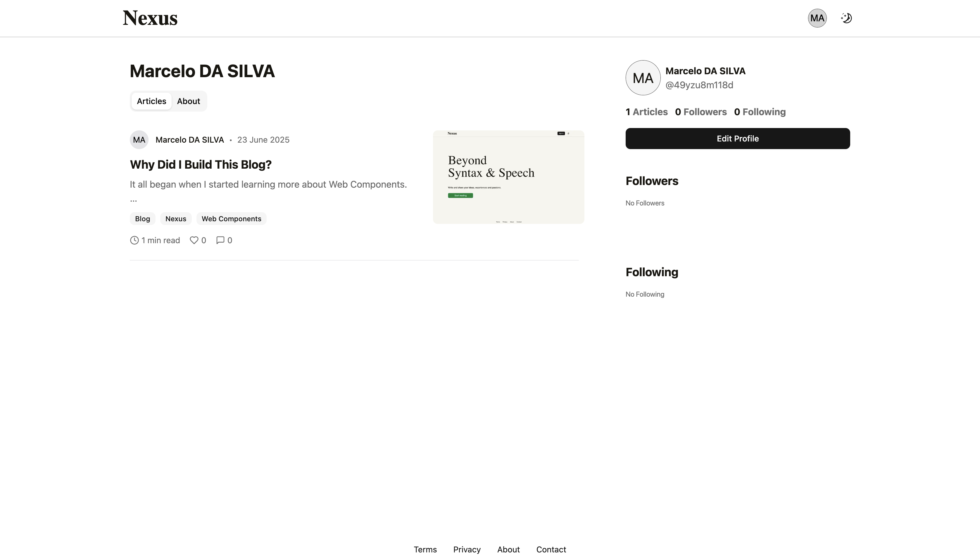The height and width of the screenshot is (560, 980).
Task: Select the Web Components tag
Action: click(231, 219)
